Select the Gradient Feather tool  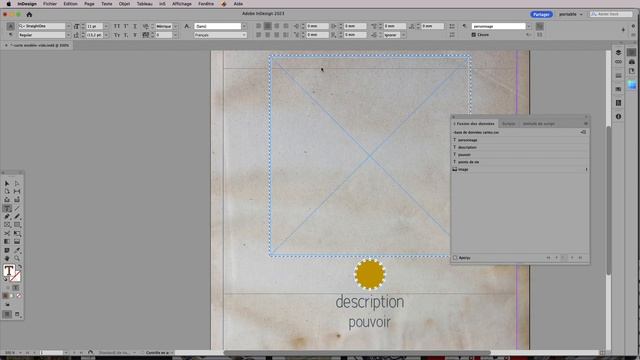click(x=17, y=242)
